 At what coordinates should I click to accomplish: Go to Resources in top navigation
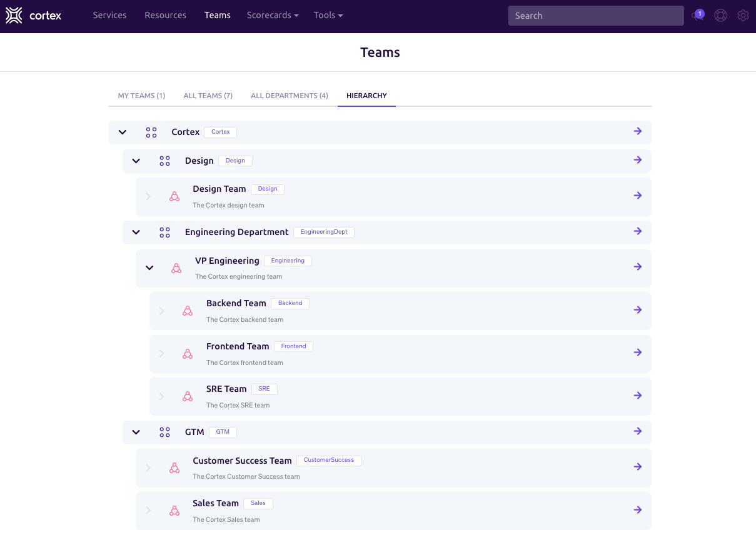click(165, 15)
